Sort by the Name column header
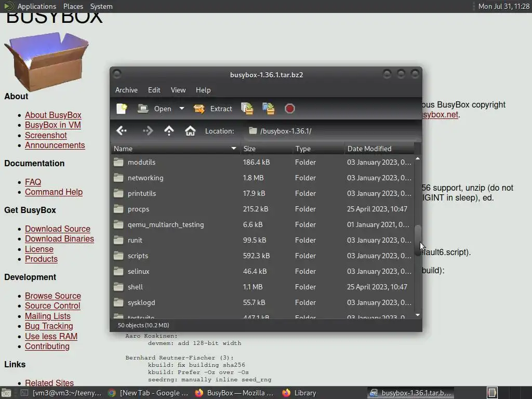This screenshot has width=532, height=399. tap(176, 149)
